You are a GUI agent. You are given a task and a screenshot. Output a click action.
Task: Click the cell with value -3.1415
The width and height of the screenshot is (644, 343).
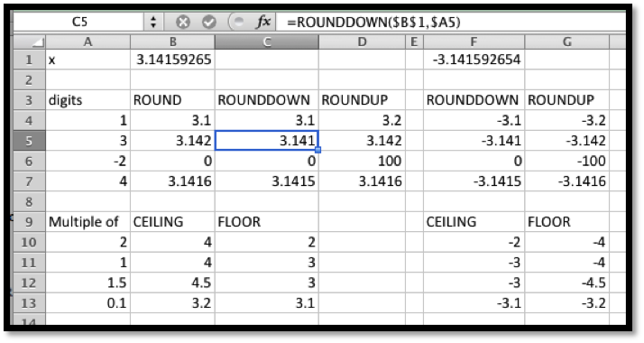[x=474, y=181]
